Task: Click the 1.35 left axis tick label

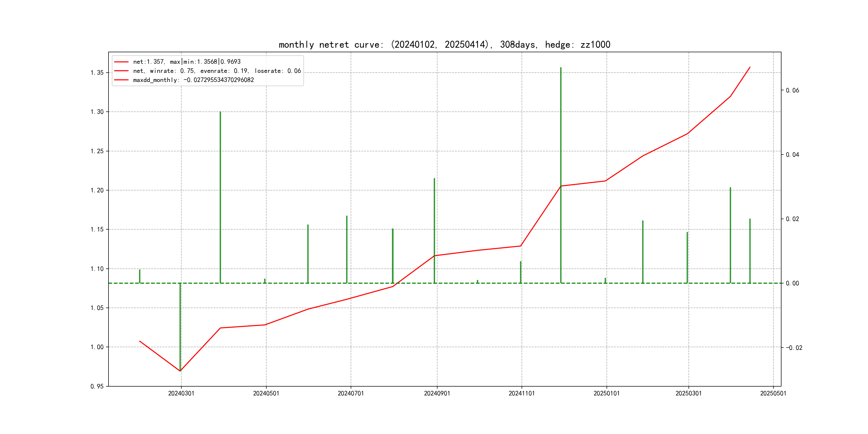Action: point(97,73)
